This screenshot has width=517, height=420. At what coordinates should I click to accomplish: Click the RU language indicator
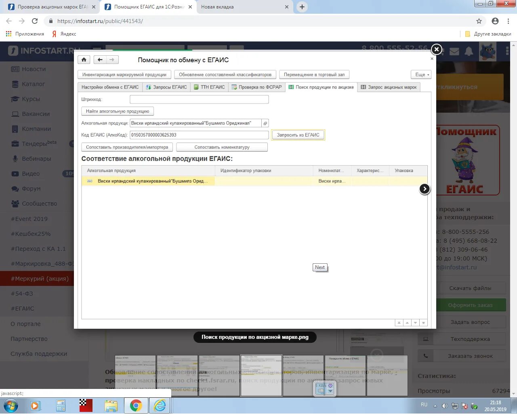click(x=424, y=405)
